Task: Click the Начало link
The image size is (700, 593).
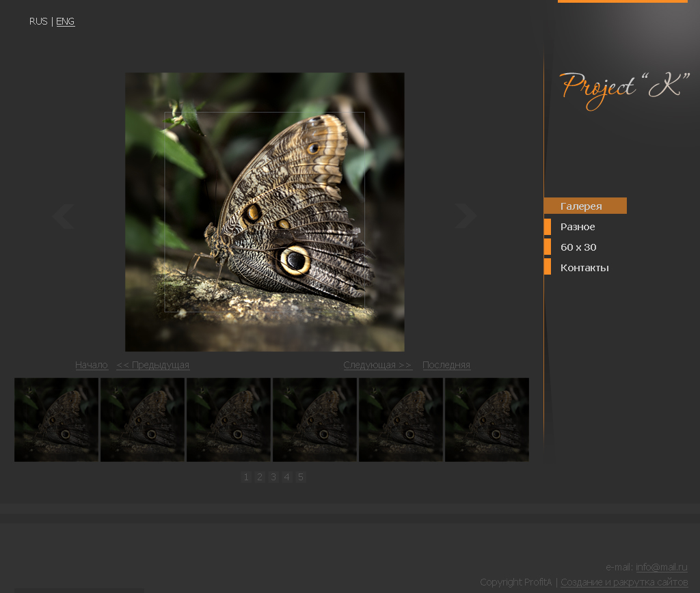Action: pyautogui.click(x=92, y=365)
